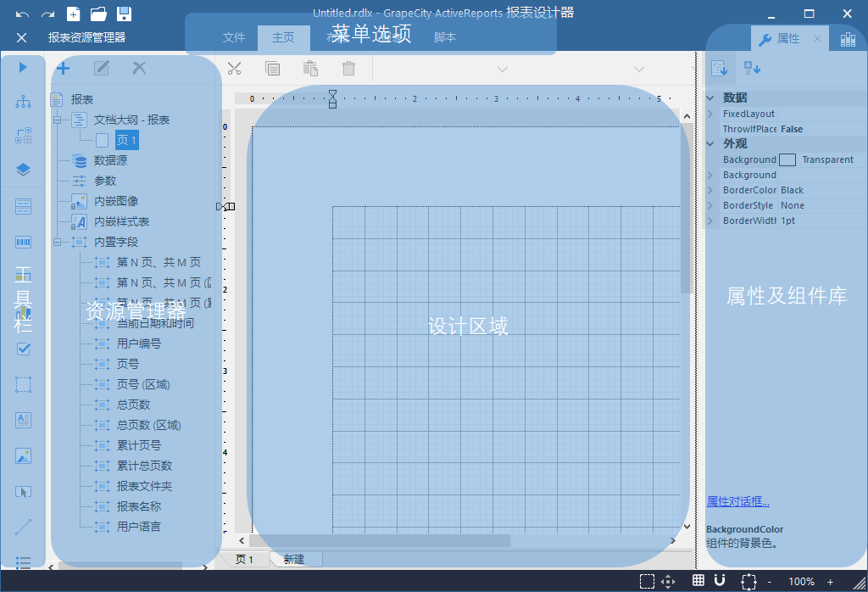Image resolution: width=868 pixels, height=592 pixels.
Task: Select the Barcode tool in left toolbar
Action: tap(23, 242)
